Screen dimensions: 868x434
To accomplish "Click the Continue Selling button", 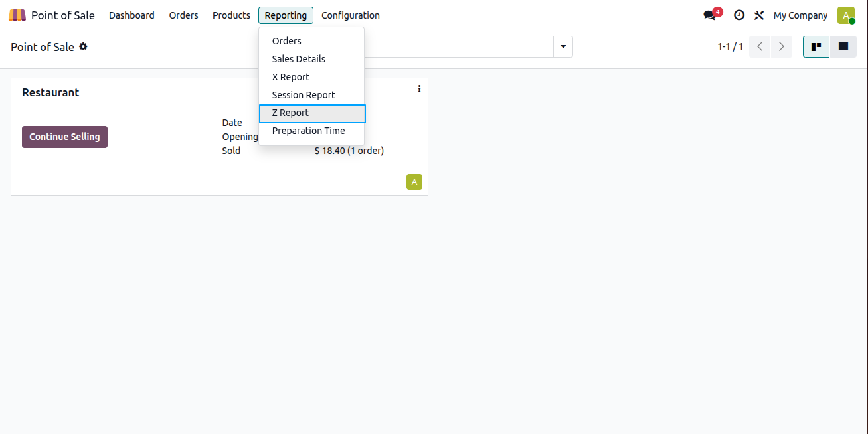I will point(64,137).
